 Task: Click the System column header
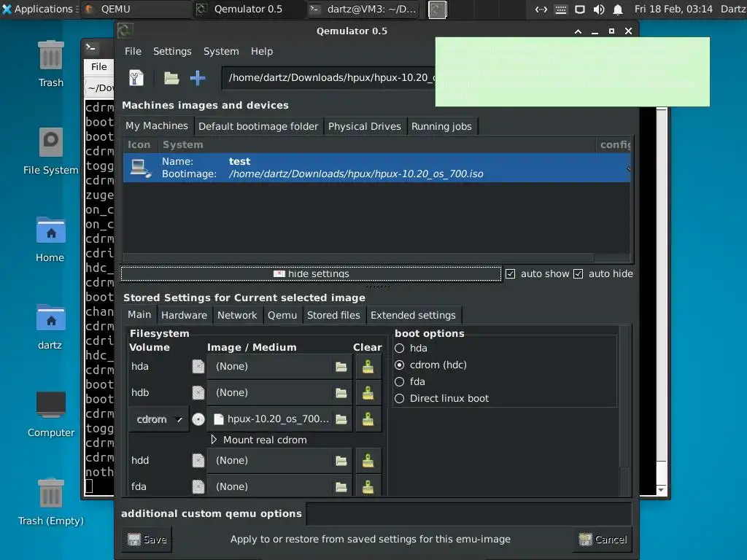(376, 145)
